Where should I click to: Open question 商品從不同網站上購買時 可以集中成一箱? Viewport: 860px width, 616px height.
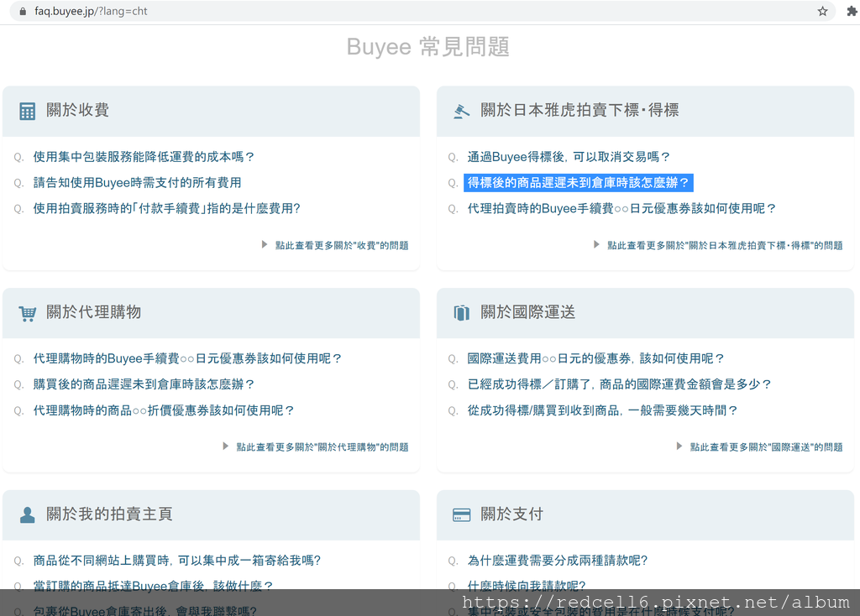[176, 560]
